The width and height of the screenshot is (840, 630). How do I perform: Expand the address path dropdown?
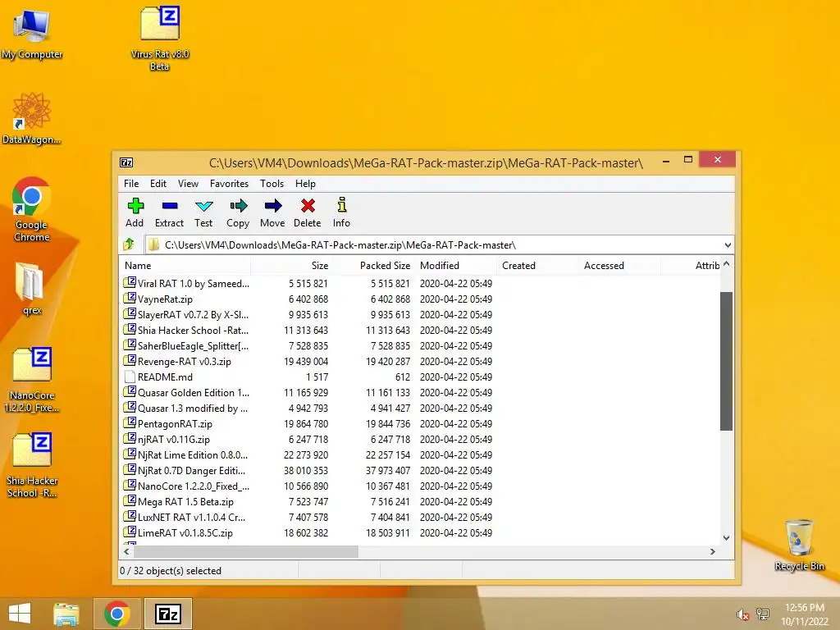pyautogui.click(x=728, y=244)
